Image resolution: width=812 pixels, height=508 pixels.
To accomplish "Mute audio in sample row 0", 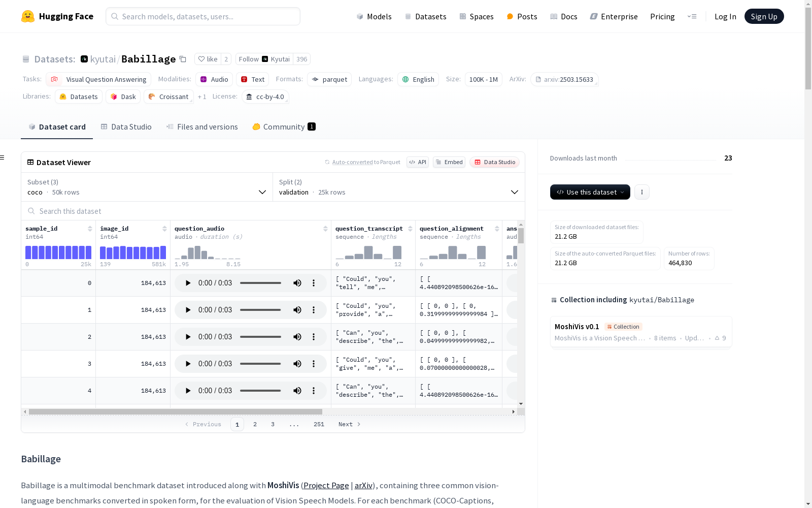I will (x=297, y=283).
